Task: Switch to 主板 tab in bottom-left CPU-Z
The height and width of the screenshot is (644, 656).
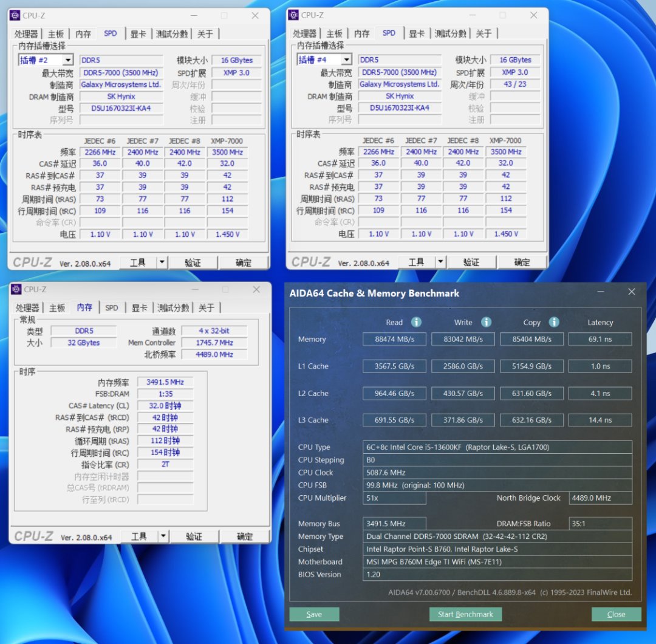Action: point(57,308)
